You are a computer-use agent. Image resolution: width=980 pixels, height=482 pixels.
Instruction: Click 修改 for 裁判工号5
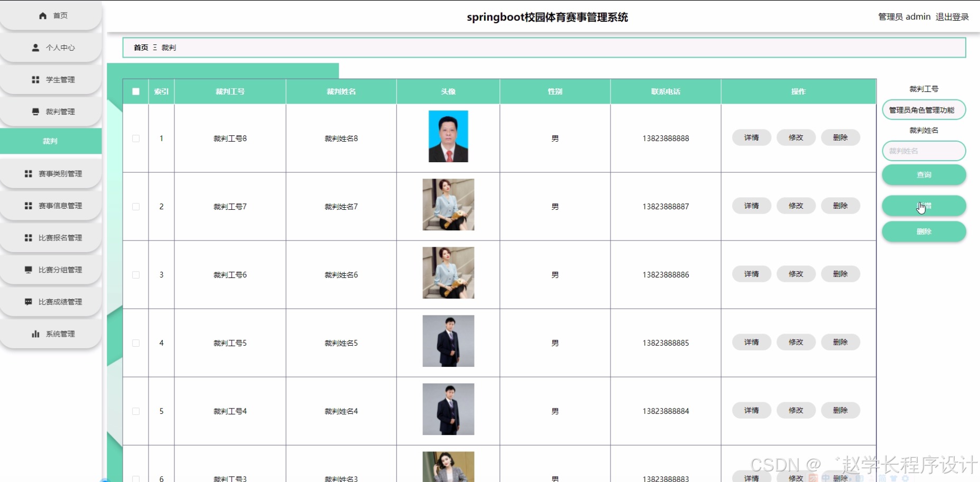pos(796,342)
